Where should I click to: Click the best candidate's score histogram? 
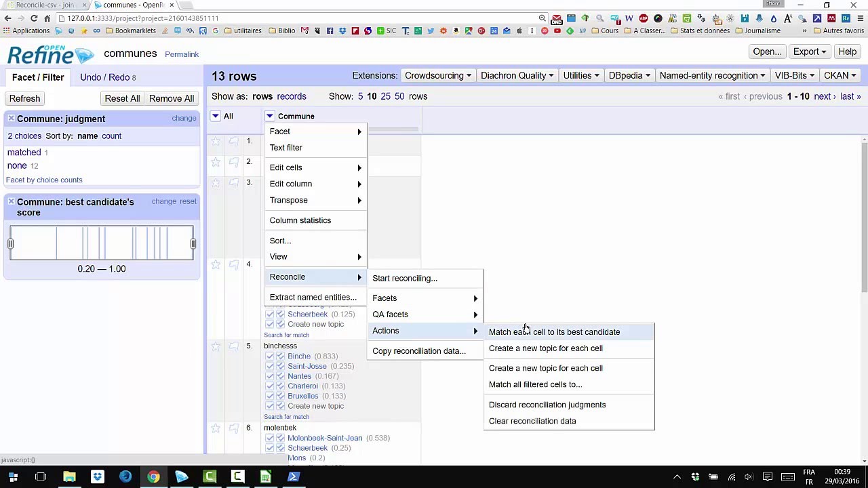pos(102,243)
